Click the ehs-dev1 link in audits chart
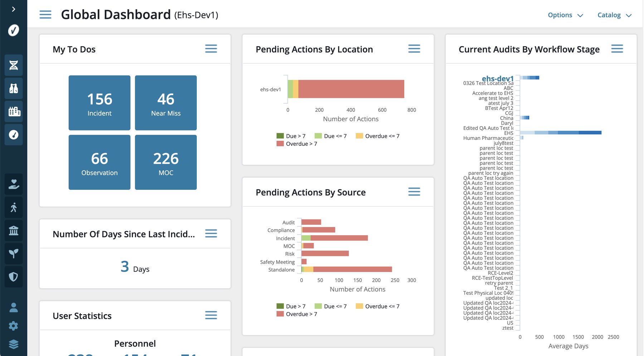Viewport: 644px width, 356px height. click(x=498, y=78)
